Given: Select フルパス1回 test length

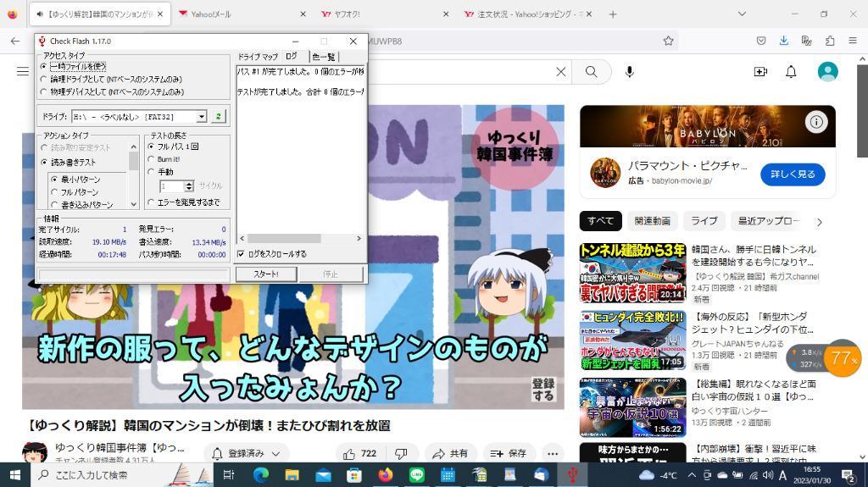Looking at the screenshot, I should tap(173, 147).
